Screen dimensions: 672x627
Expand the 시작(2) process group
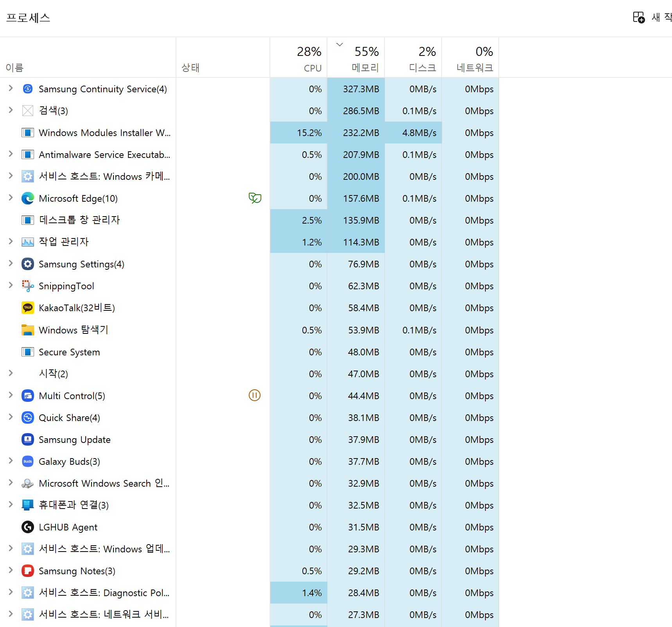(11, 373)
